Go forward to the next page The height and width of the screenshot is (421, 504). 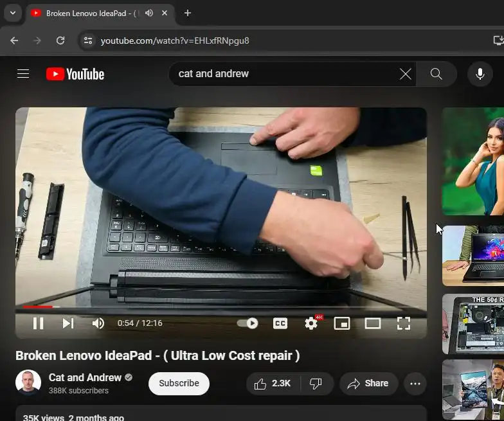(37, 41)
